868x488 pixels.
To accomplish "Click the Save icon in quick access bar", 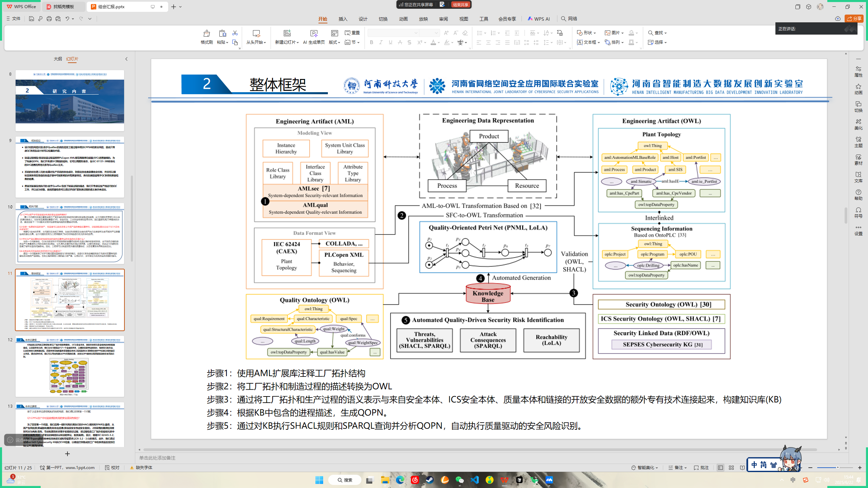I will (x=31, y=19).
